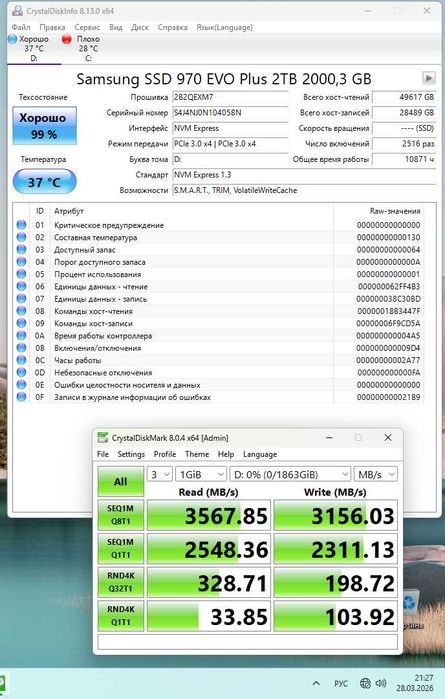Open the network globe tray icon
This screenshot has width=445, height=699.
365,683
